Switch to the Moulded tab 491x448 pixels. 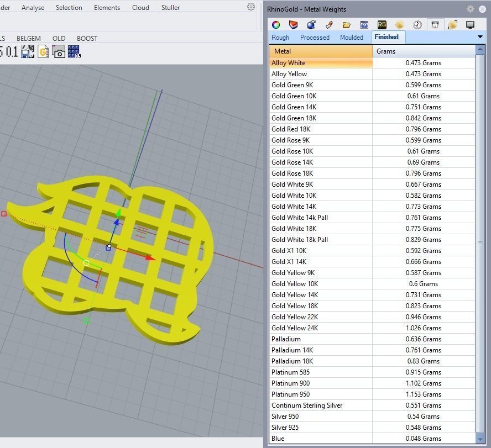click(352, 38)
